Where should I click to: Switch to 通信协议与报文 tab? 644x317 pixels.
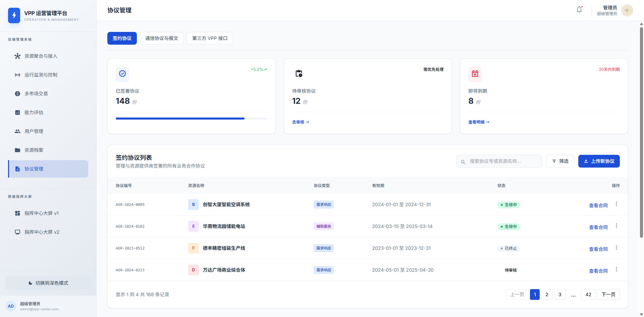tap(161, 38)
